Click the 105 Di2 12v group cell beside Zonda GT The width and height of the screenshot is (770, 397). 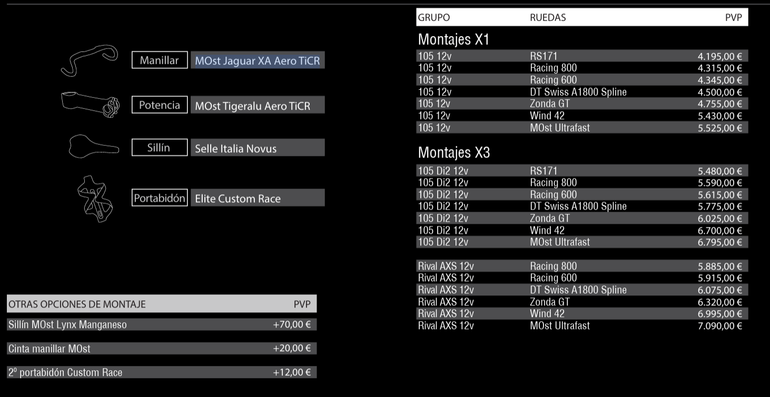click(x=443, y=218)
